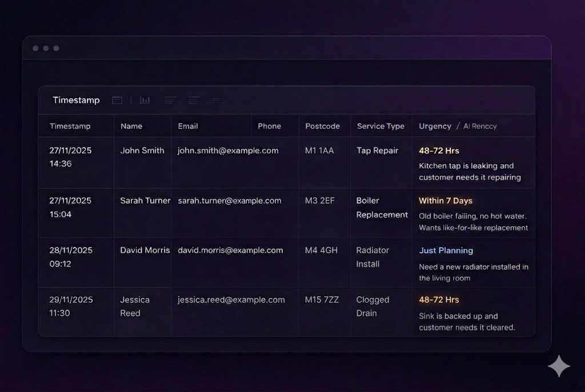Open john.smith@example.com email address
Screen dimensions: 585x392
point(228,151)
